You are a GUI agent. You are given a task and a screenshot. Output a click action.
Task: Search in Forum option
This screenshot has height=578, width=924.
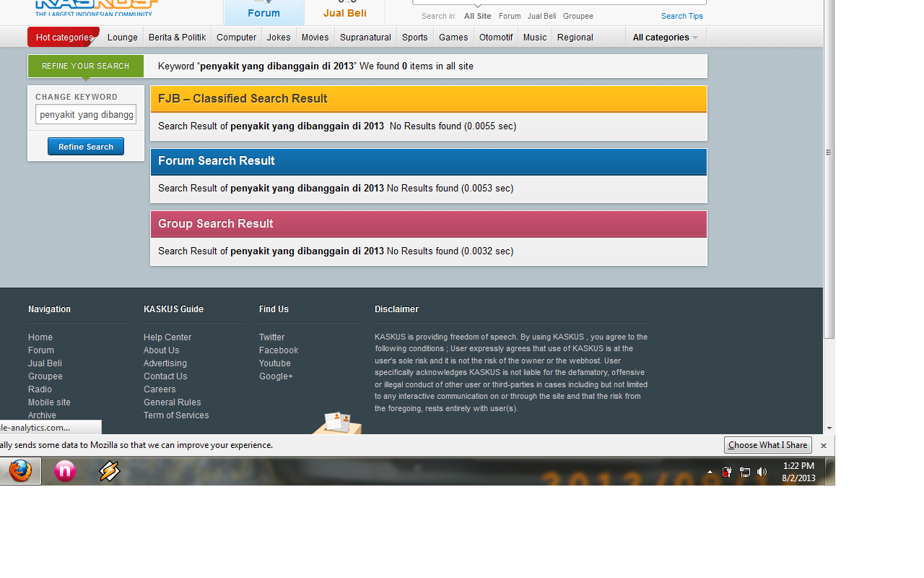pos(510,16)
